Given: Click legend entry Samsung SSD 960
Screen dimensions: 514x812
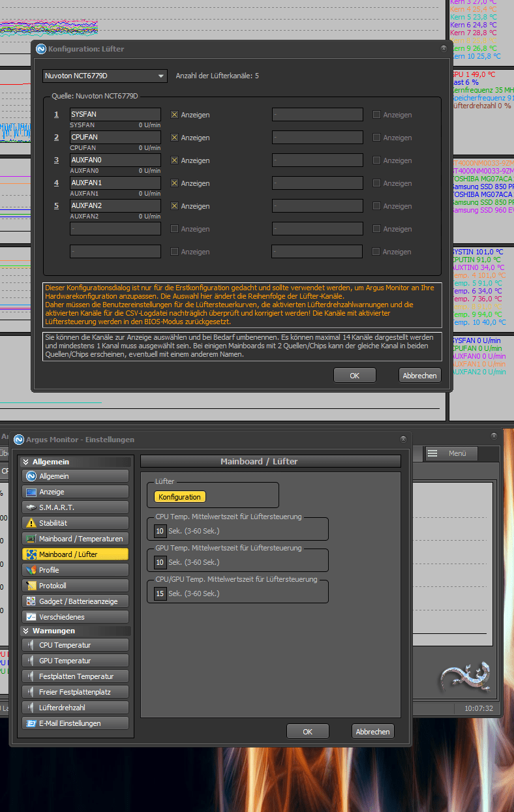Looking at the screenshot, I should point(483,210).
